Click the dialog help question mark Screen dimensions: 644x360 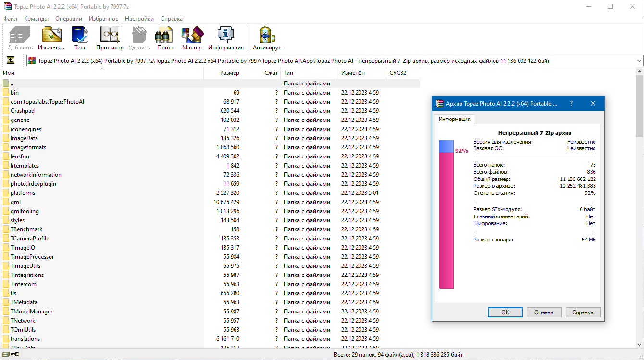coord(571,103)
